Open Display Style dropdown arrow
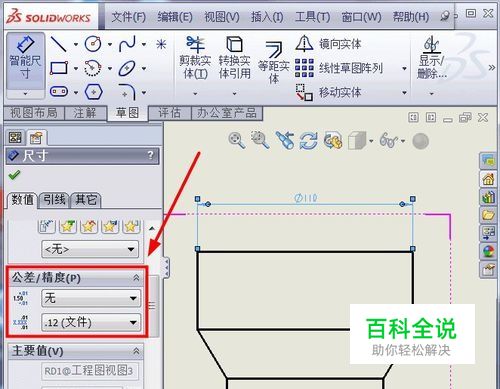This screenshot has width=500, height=389. [x=371, y=141]
